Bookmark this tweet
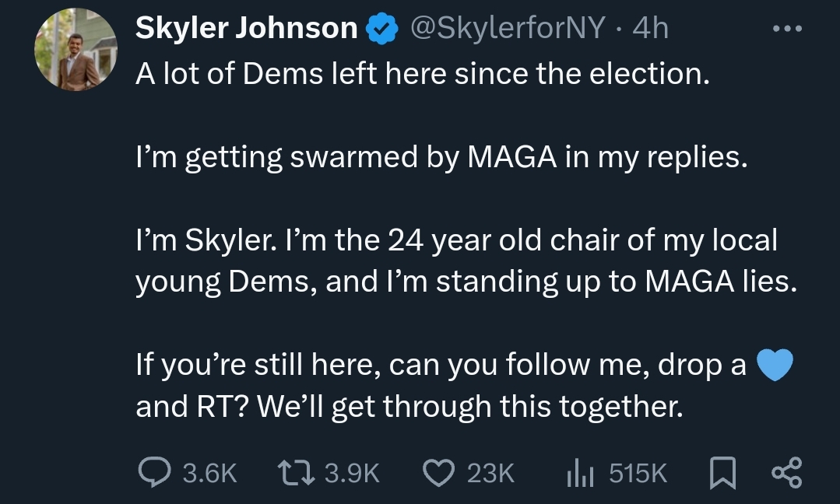The image size is (840, 504). (724, 472)
